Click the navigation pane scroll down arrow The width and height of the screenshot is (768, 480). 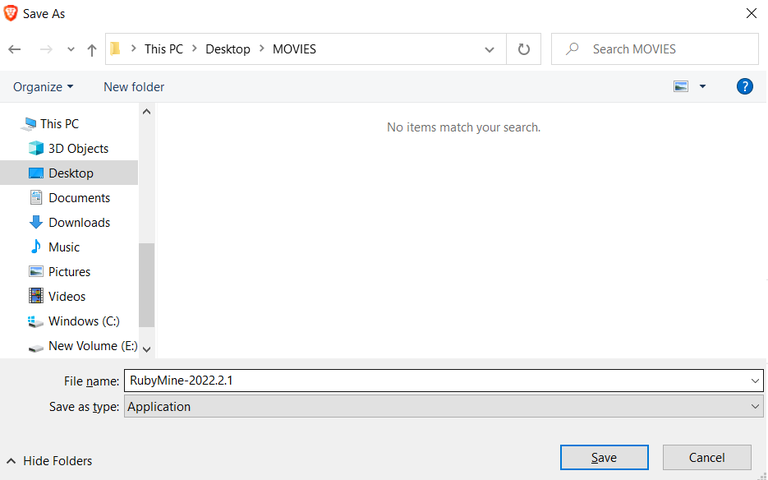[x=146, y=349]
